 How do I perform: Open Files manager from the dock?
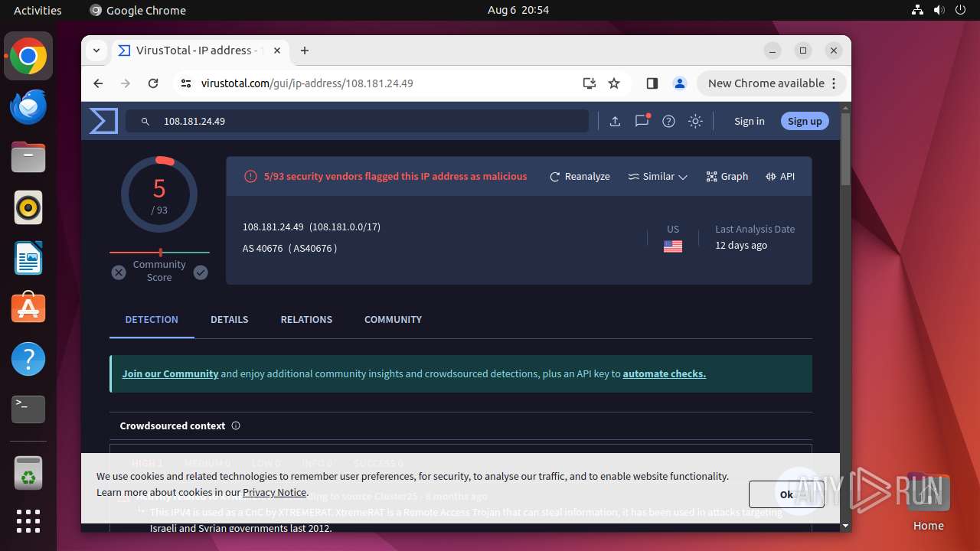[x=28, y=158]
